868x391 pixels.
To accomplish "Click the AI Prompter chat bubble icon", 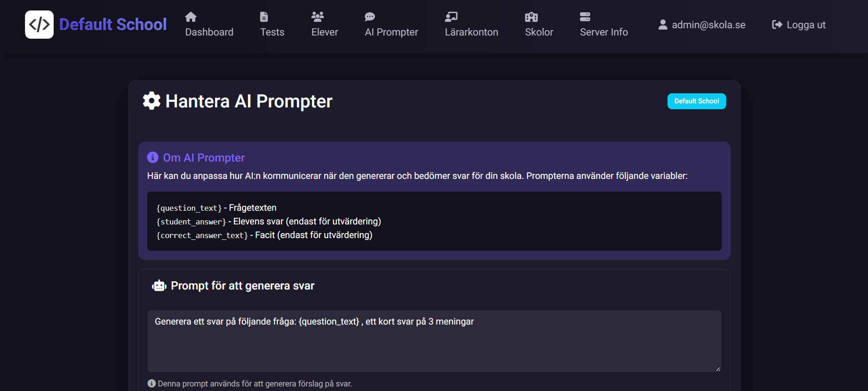I will pyautogui.click(x=370, y=16).
